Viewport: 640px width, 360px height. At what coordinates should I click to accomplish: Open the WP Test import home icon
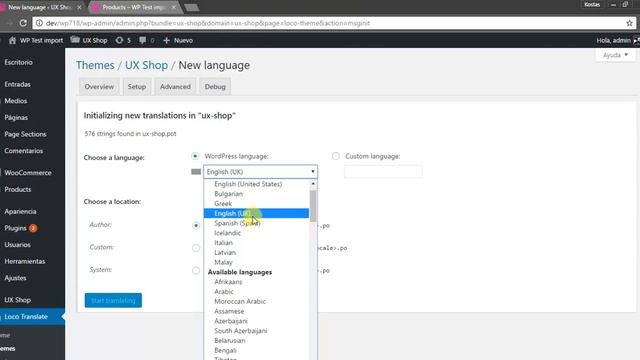12,40
